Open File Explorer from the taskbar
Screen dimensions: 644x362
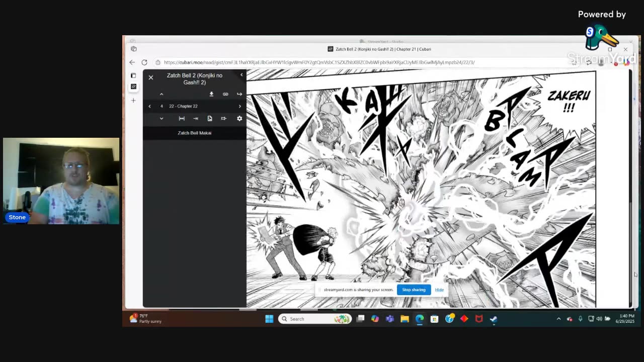click(405, 319)
